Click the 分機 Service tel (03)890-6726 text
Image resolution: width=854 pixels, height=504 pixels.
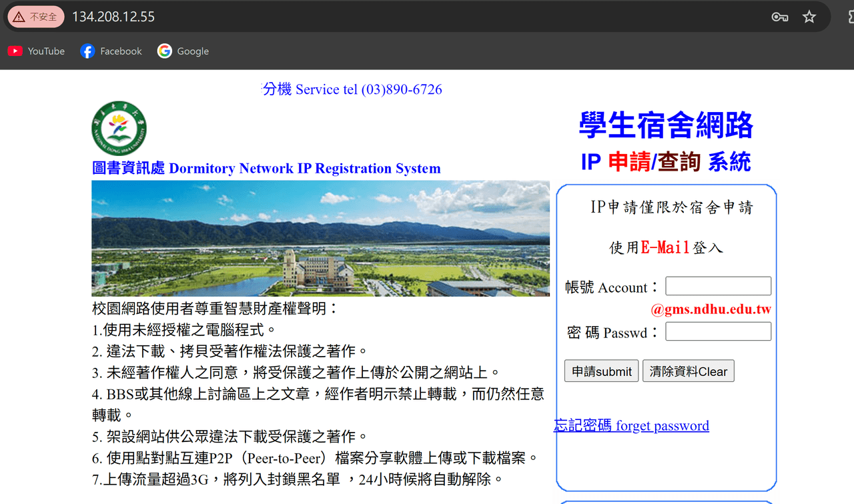pos(352,89)
